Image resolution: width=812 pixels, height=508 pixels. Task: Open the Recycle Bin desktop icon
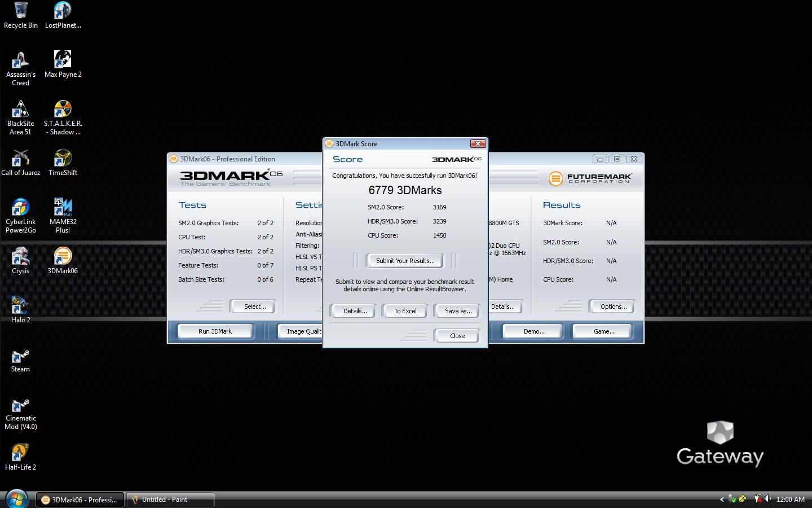[21, 15]
